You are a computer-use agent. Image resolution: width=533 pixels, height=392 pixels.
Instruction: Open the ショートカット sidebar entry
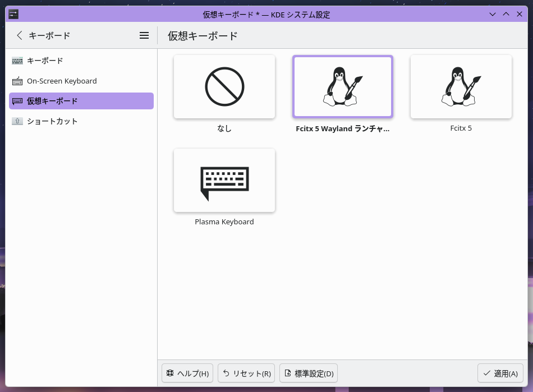[52, 121]
